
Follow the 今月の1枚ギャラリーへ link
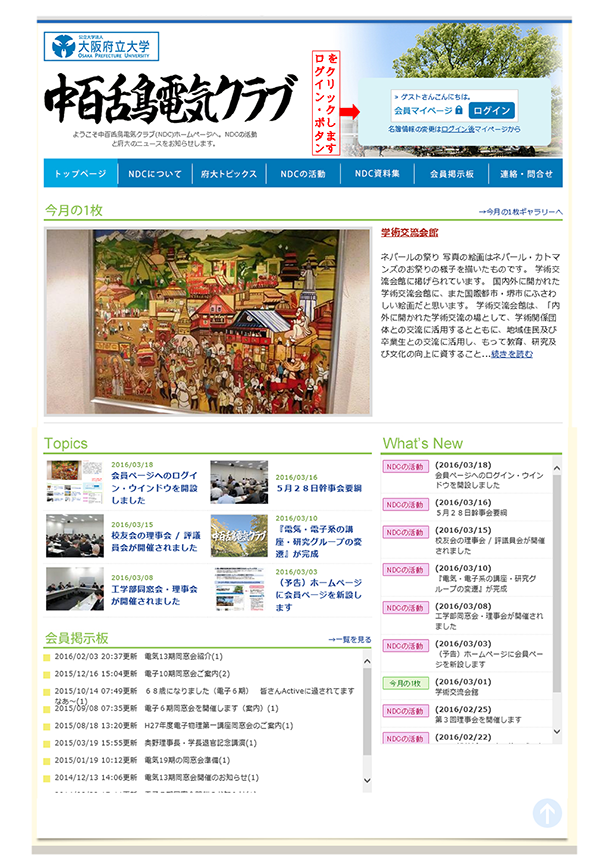520,212
